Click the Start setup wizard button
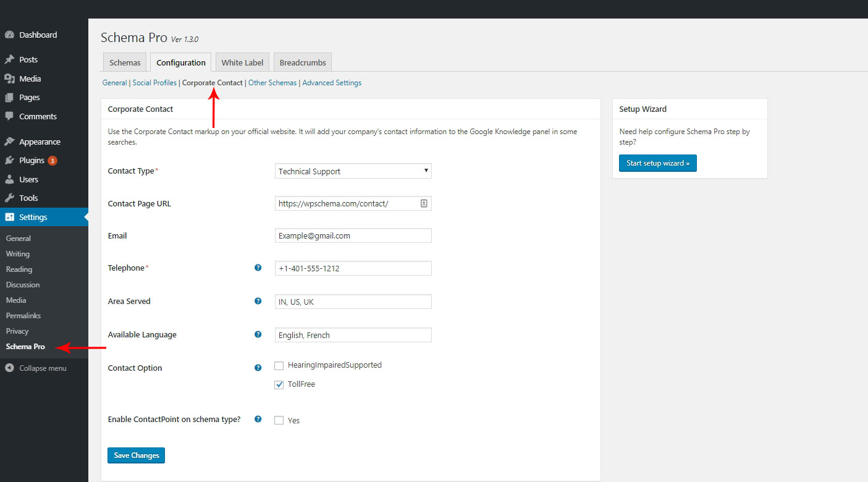 (x=657, y=163)
